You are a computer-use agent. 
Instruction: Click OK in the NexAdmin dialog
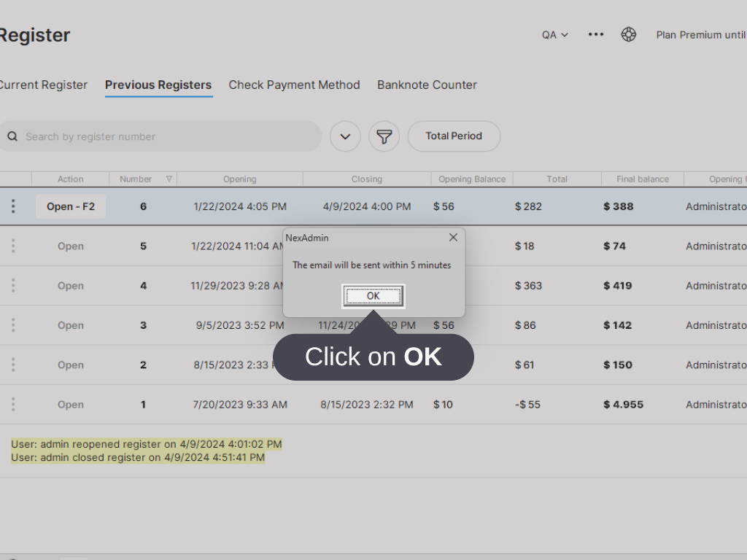pyautogui.click(x=373, y=295)
